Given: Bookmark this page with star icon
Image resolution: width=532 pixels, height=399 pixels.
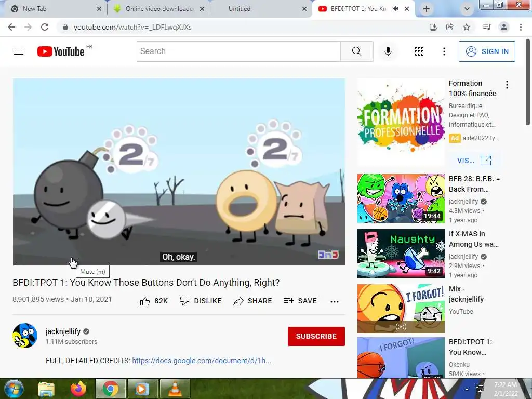Looking at the screenshot, I should click(467, 27).
